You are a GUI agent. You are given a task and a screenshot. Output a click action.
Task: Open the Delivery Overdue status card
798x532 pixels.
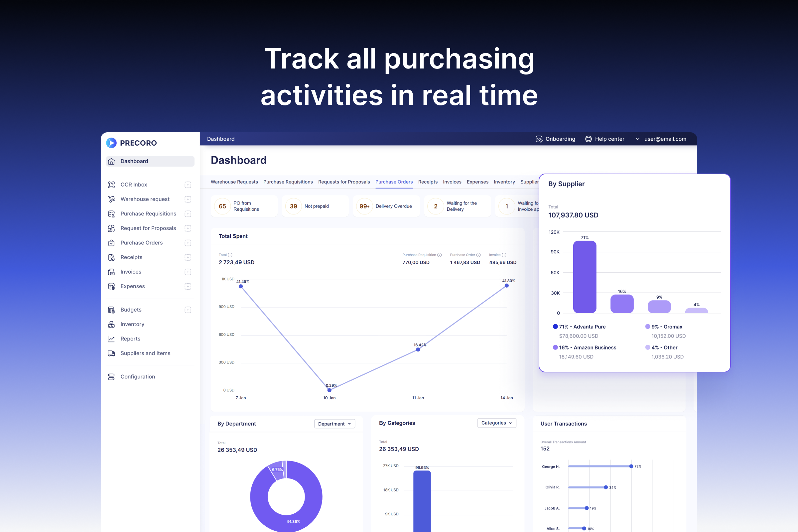[386, 206]
